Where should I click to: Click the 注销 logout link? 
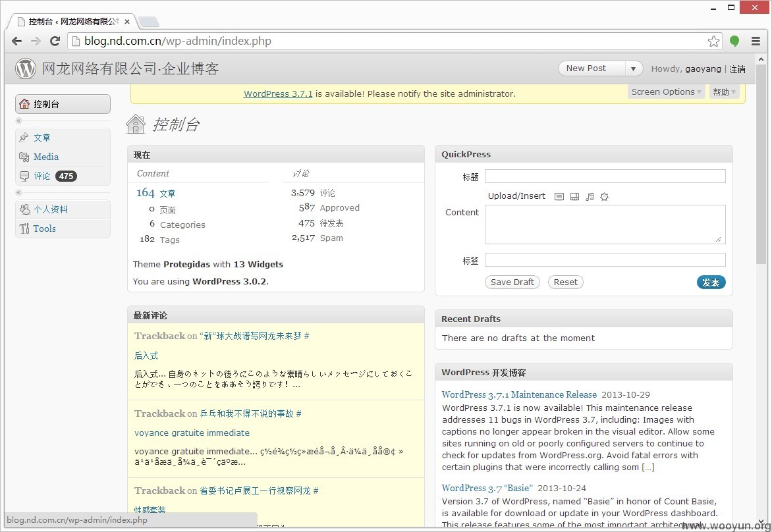(737, 69)
